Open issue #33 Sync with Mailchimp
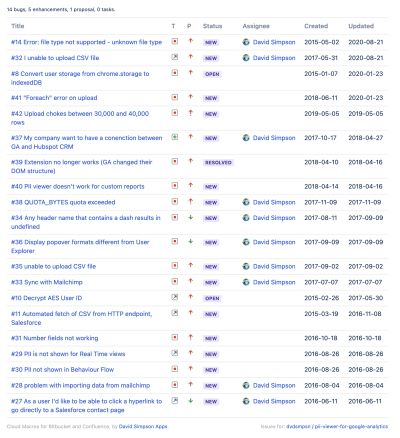The image size is (400, 438). click(47, 282)
